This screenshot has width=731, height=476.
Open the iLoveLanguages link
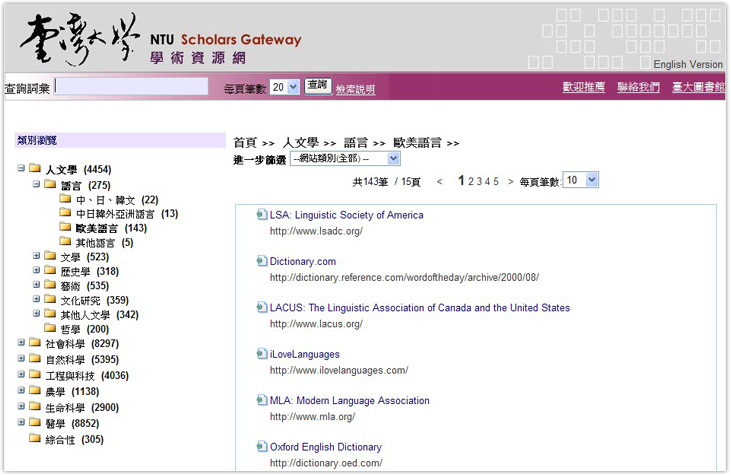304,354
